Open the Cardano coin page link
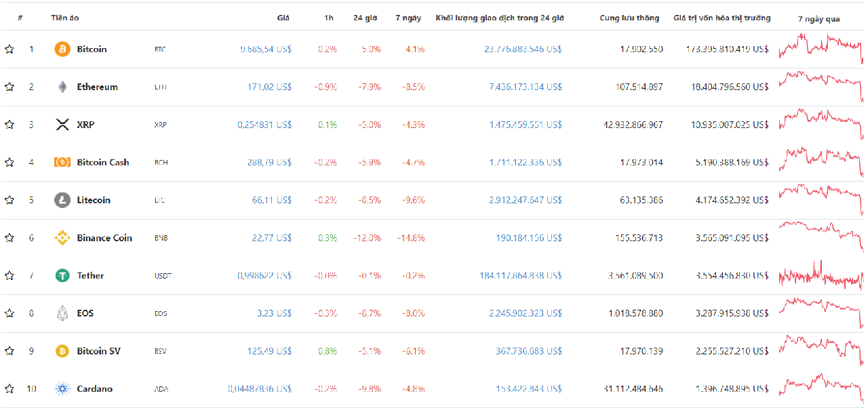 [x=95, y=389]
